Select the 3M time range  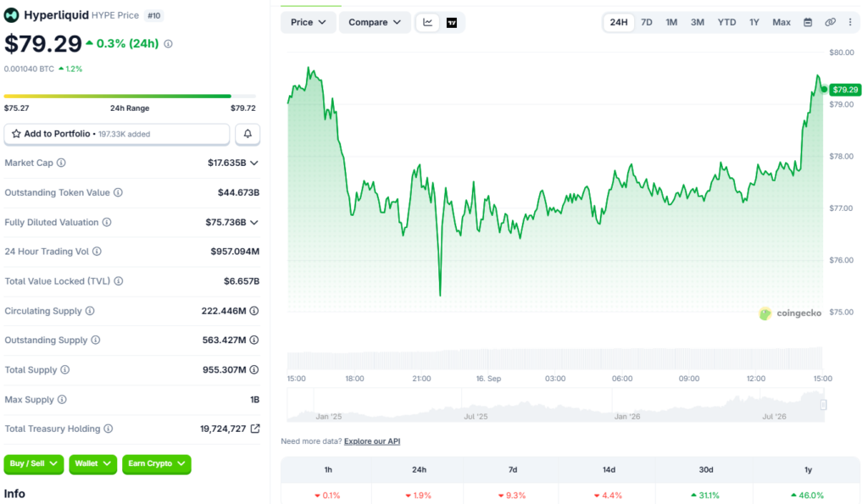point(698,23)
